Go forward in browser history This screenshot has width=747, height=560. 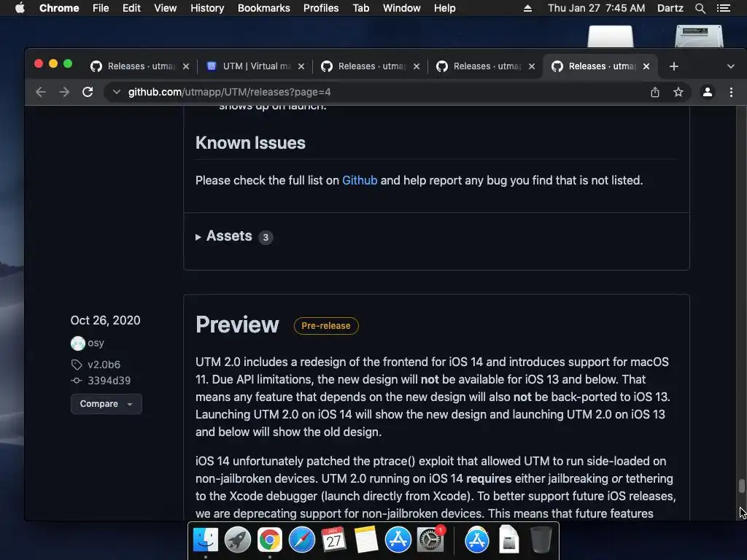point(64,92)
